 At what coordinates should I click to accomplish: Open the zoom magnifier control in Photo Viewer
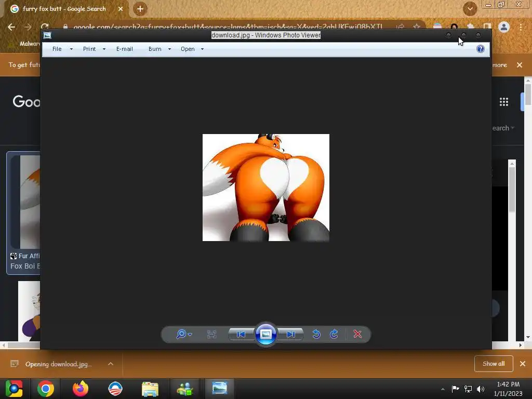click(183, 334)
